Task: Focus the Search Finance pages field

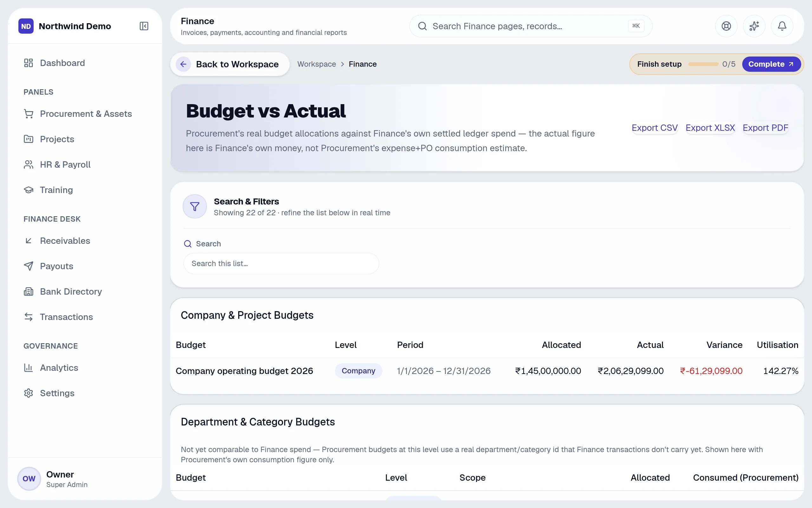Action: (x=530, y=26)
